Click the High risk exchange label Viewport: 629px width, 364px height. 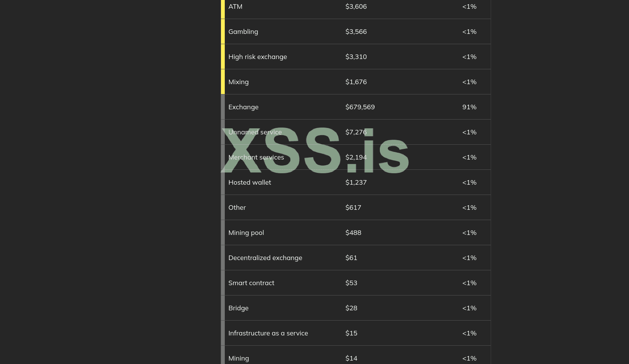(258, 57)
